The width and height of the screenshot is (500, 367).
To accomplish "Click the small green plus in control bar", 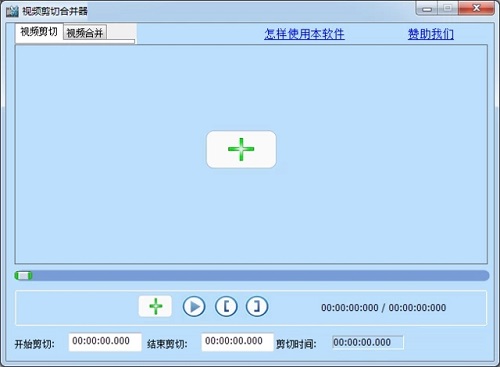I will click(x=155, y=306).
